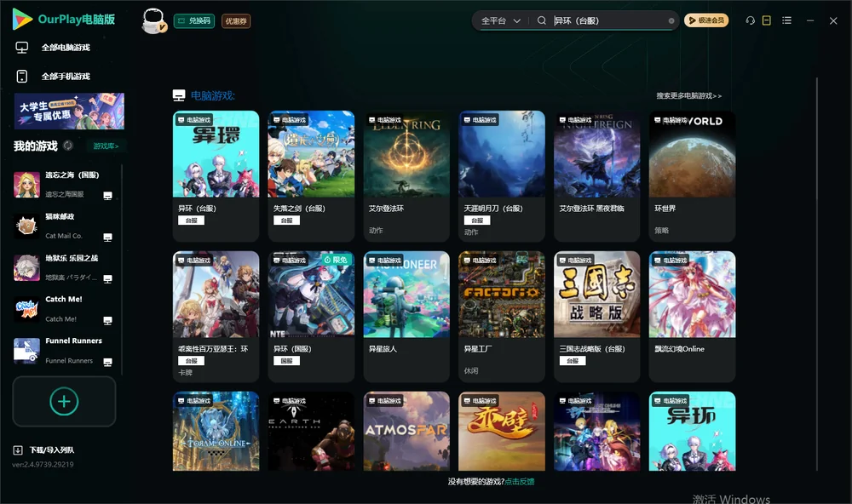Click the 极速会员 membership button
Image resolution: width=852 pixels, height=504 pixels.
tap(706, 20)
